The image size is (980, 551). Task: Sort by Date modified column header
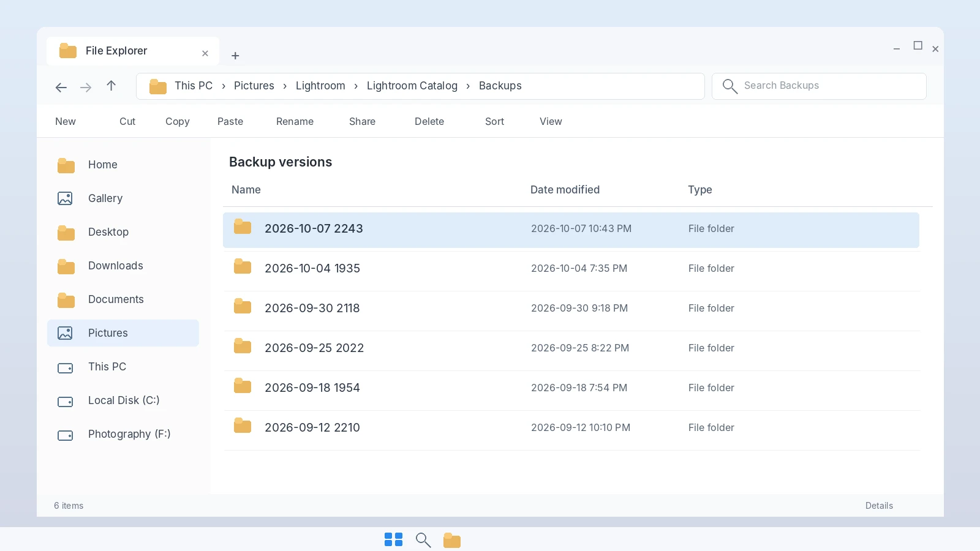[x=565, y=190]
